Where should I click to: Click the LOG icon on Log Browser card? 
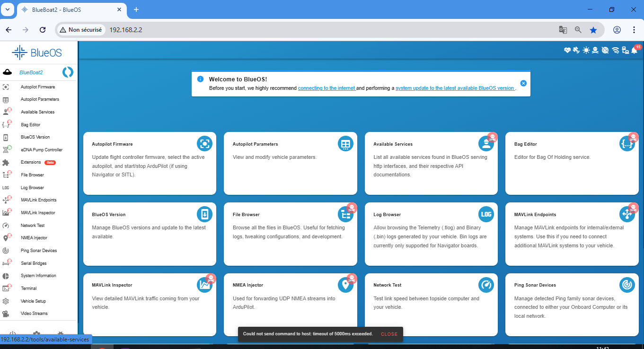486,214
